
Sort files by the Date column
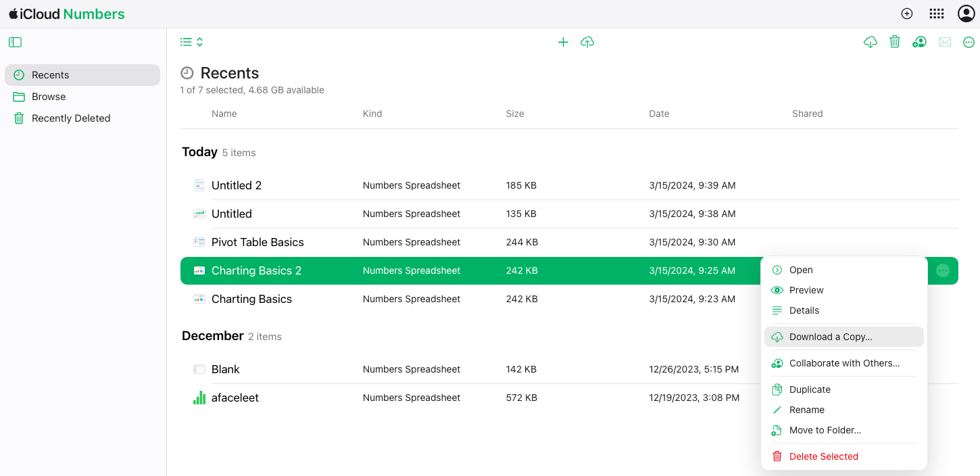click(x=659, y=114)
